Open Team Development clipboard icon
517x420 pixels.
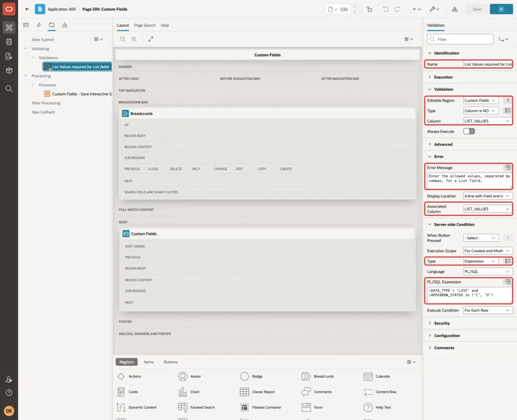(9, 56)
